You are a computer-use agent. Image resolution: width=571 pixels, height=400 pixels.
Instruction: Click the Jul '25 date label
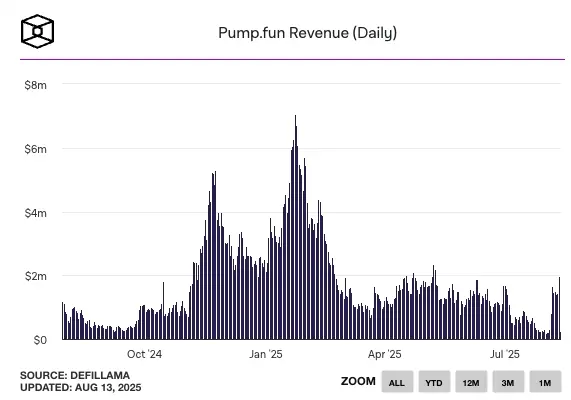click(505, 354)
